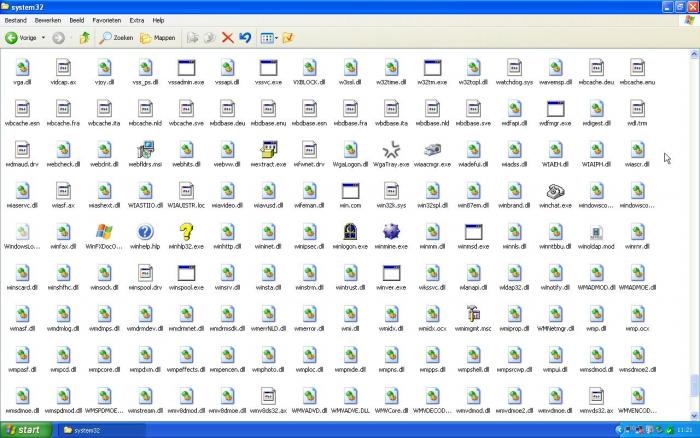Click the WgaTray.exe icon

391,150
